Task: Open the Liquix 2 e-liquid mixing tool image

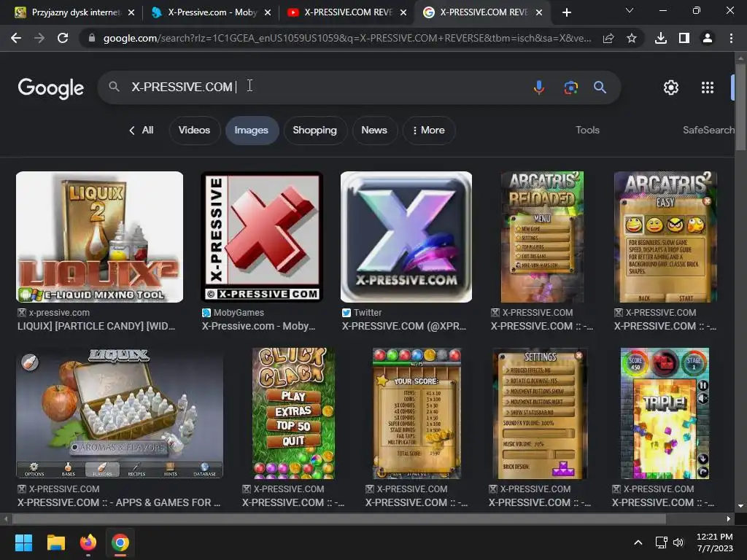Action: coord(99,237)
